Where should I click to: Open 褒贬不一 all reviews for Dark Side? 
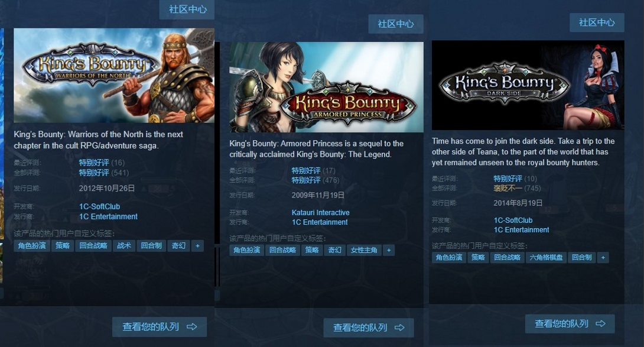(x=508, y=189)
